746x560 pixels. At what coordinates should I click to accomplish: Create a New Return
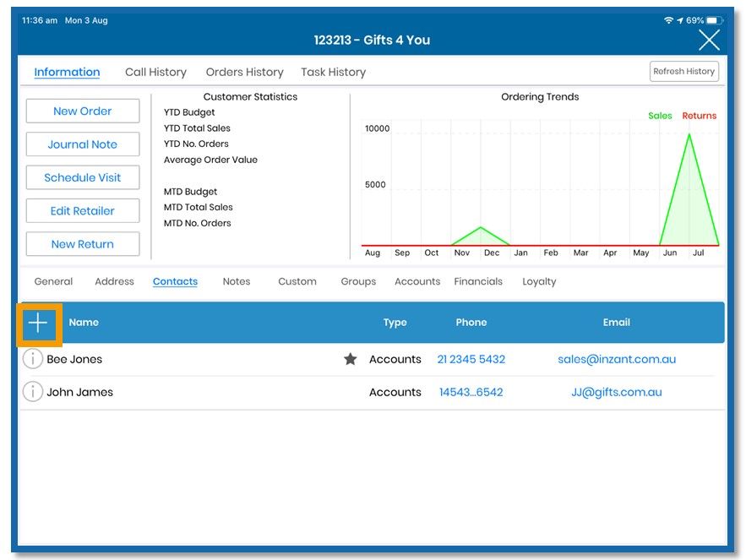point(83,244)
